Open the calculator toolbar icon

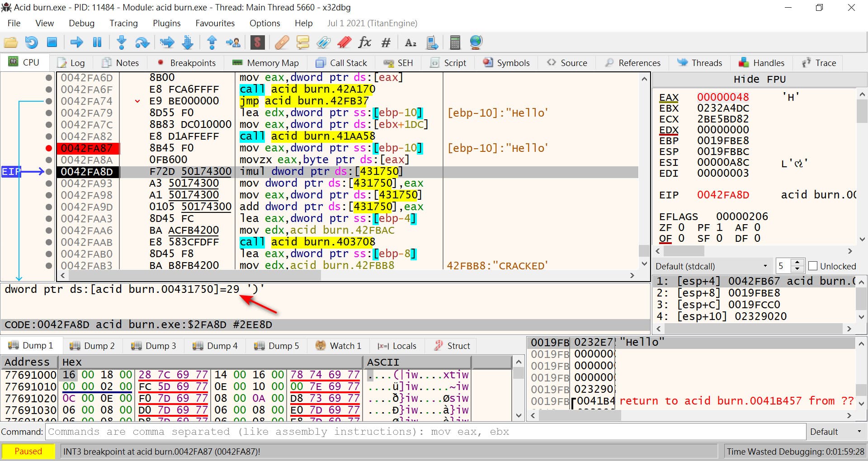click(455, 42)
